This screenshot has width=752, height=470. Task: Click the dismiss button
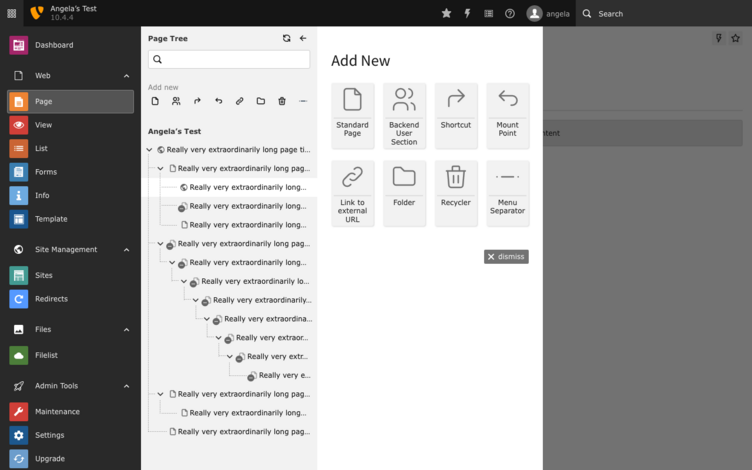point(506,257)
